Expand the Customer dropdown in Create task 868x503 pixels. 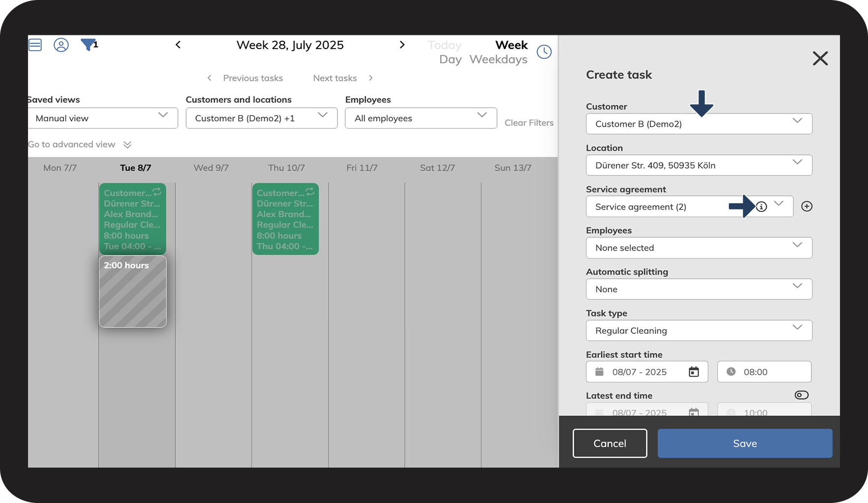pyautogui.click(x=699, y=124)
